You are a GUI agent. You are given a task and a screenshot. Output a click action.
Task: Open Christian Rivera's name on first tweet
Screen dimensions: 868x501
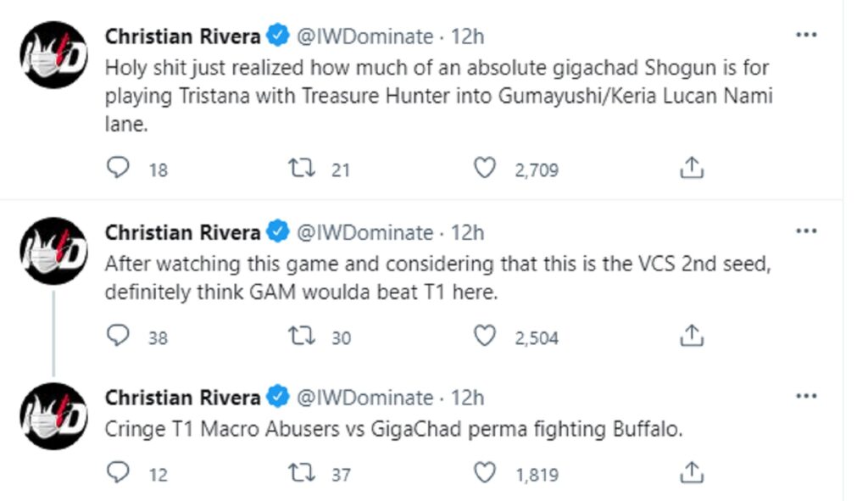click(x=182, y=36)
